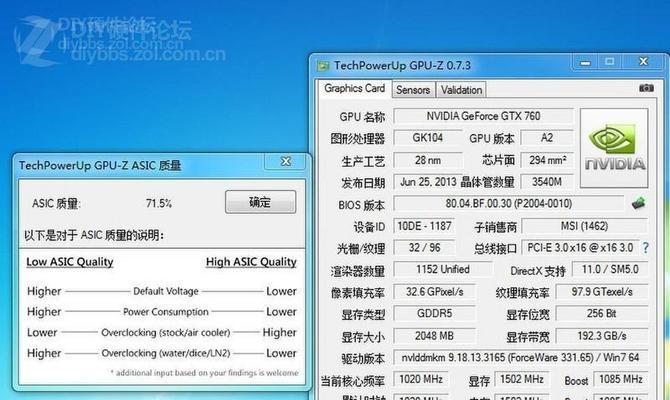Click the 32.6 GPixel/s fillrate field
670x400 pixels.
435,292
